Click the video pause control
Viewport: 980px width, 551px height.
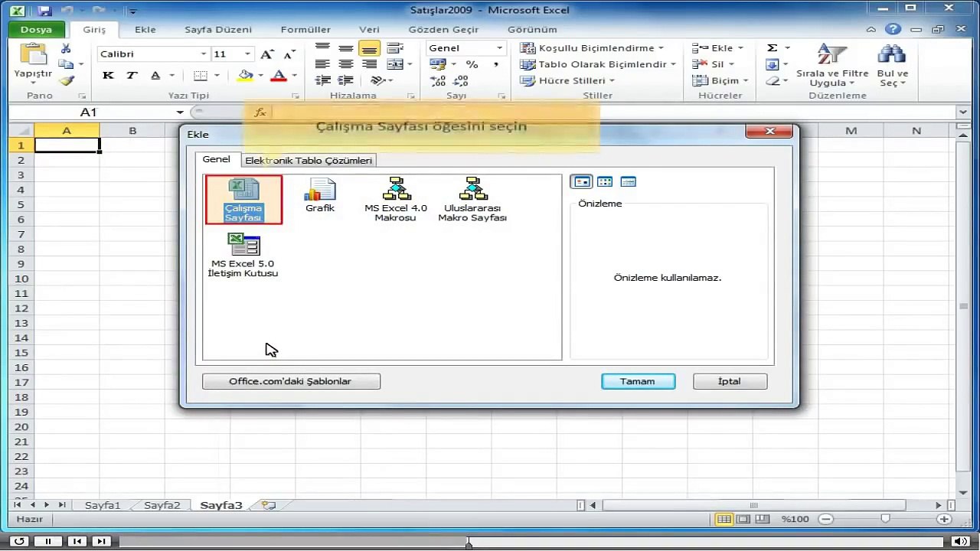pos(47,541)
